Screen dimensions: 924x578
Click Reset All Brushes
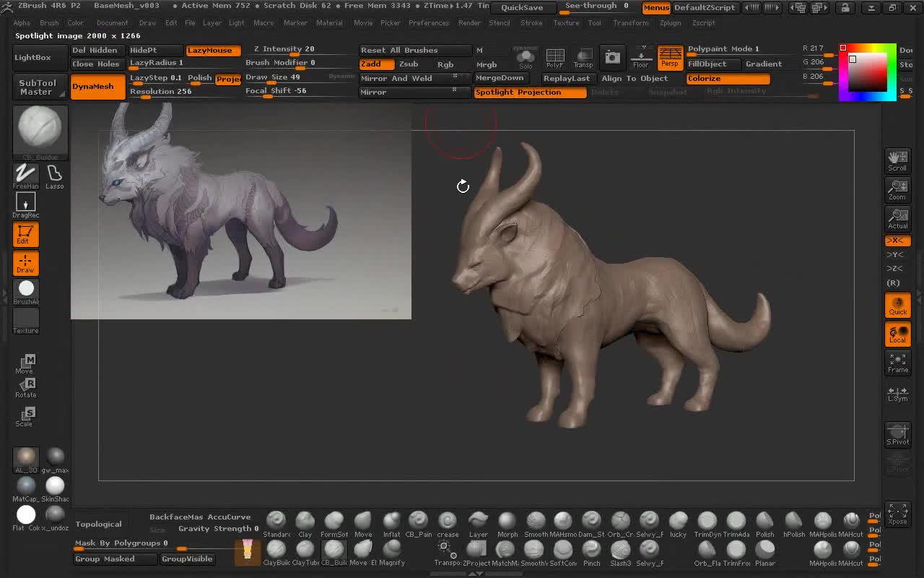tap(415, 51)
